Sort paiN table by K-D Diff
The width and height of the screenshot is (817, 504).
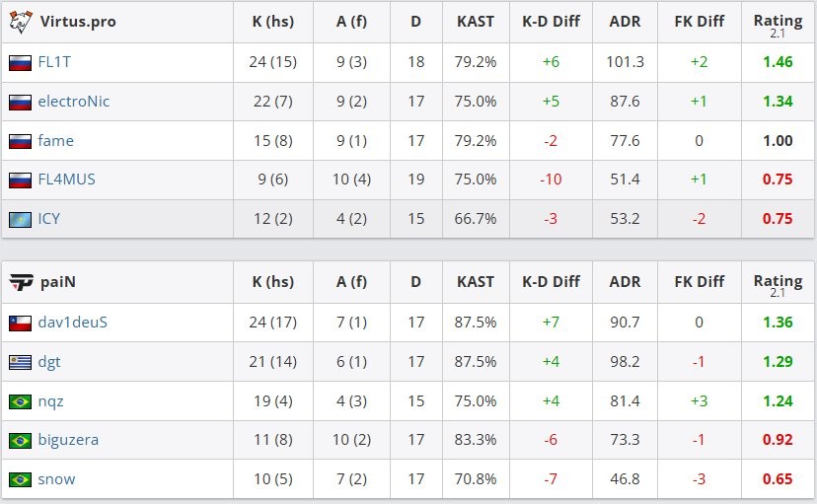[x=551, y=282]
